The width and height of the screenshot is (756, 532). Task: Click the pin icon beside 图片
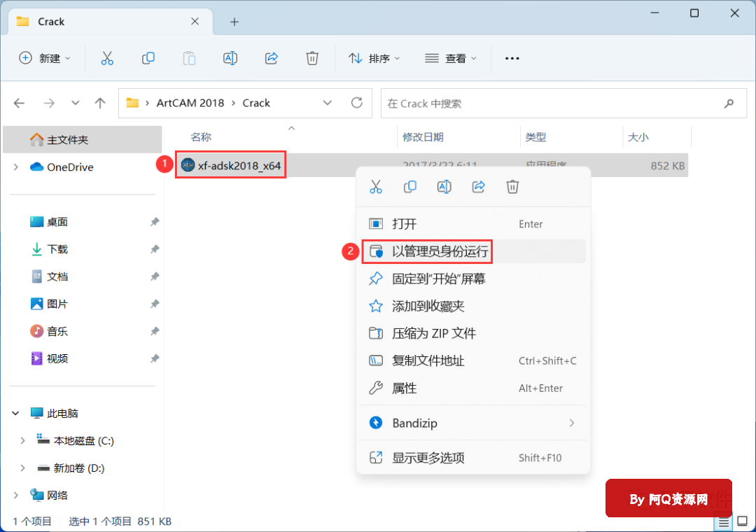click(155, 304)
